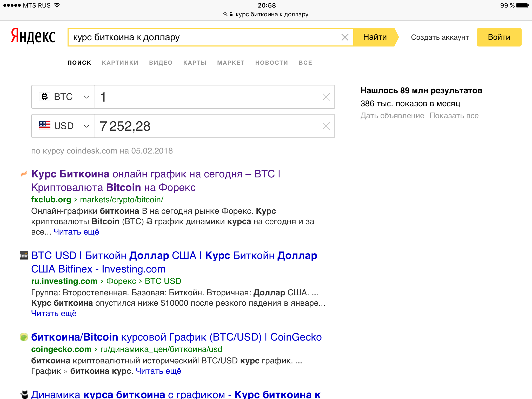Clear the BTC amount field
Screen dimensions: 532x399
pyautogui.click(x=326, y=97)
